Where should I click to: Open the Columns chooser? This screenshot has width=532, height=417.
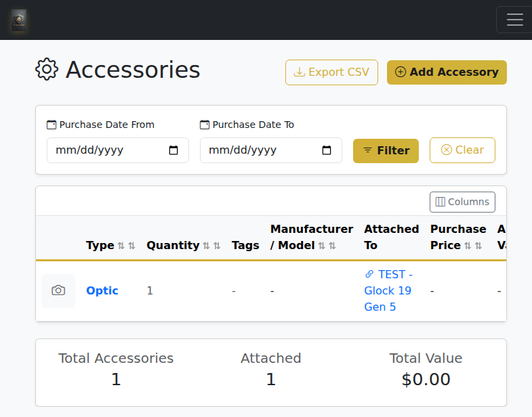coord(462,202)
